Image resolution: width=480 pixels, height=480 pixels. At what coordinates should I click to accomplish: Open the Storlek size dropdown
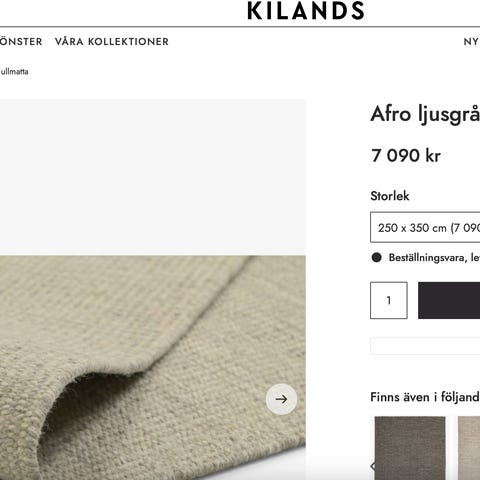click(x=425, y=227)
